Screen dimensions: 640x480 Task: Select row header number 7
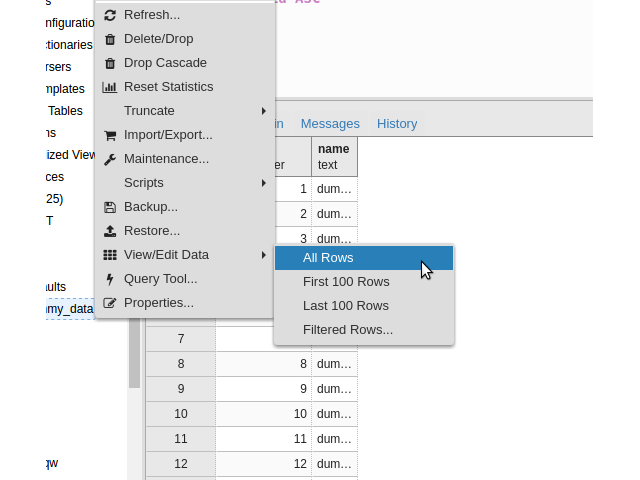tap(181, 339)
